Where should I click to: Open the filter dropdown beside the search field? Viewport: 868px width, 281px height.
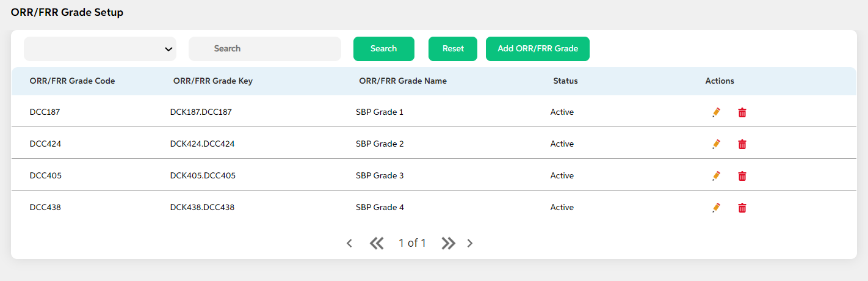(100, 49)
